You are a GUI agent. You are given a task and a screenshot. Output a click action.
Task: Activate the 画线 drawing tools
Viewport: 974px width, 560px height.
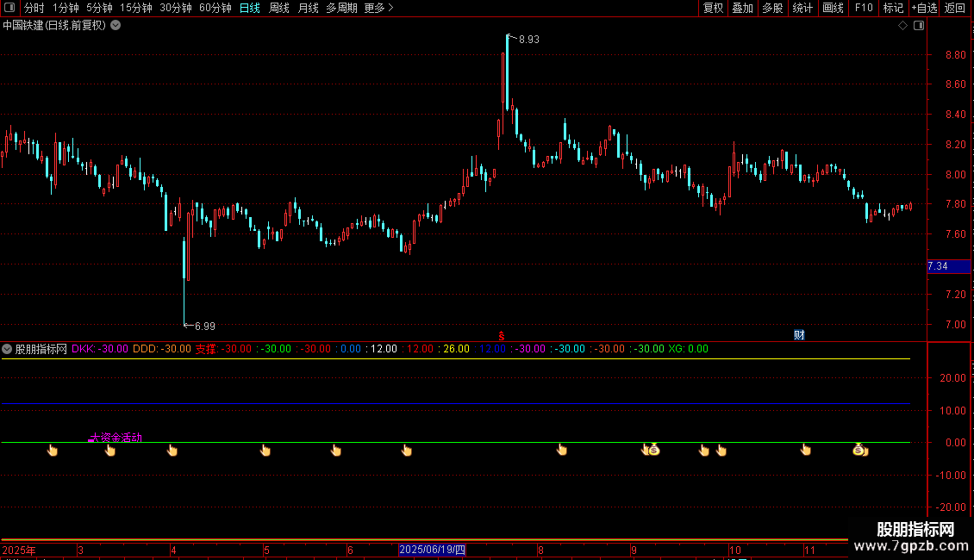pyautogui.click(x=833, y=8)
